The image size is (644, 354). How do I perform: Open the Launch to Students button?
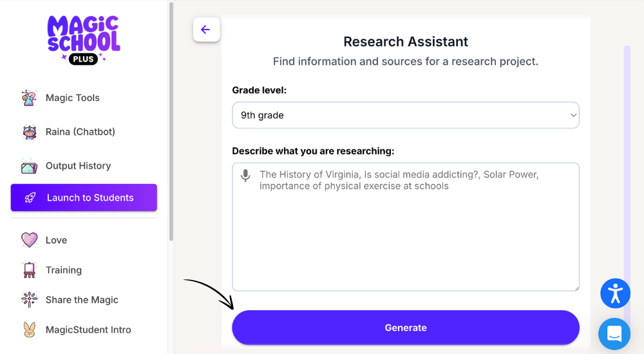tap(84, 198)
